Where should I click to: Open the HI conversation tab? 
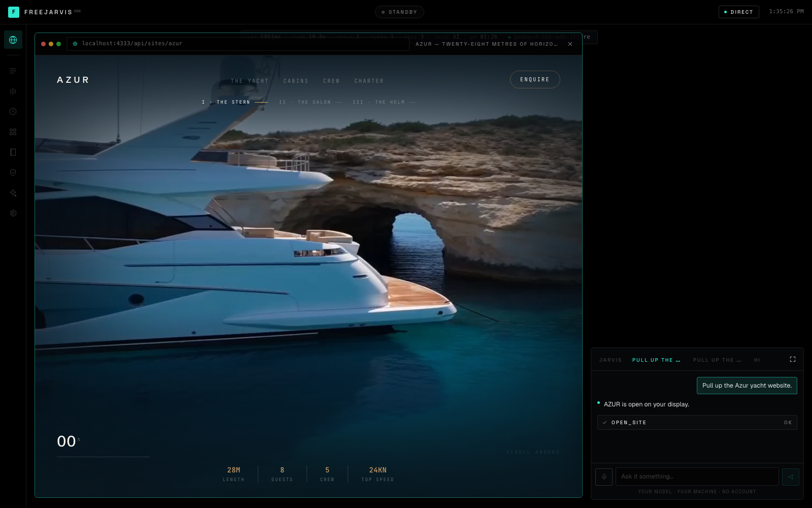(x=757, y=360)
